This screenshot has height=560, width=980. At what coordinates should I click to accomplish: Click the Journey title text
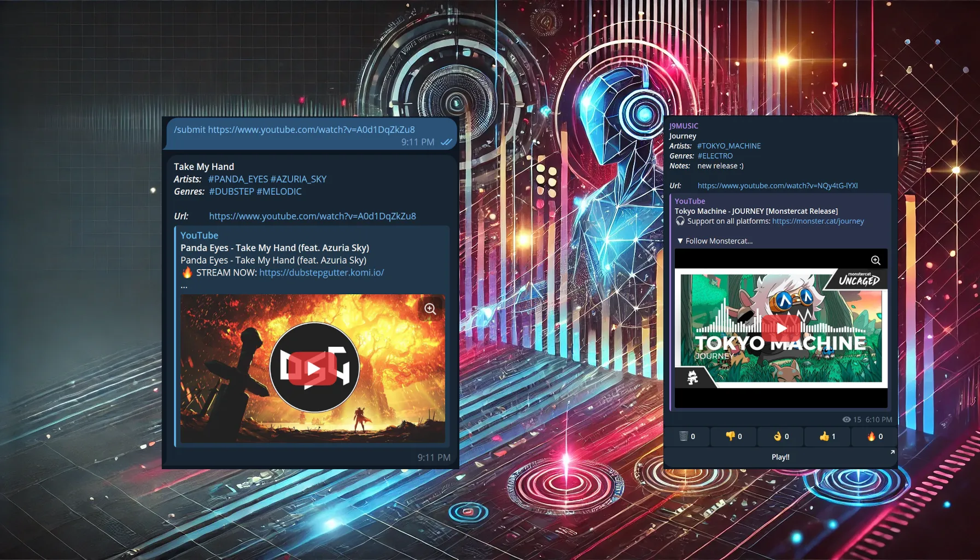pos(682,136)
